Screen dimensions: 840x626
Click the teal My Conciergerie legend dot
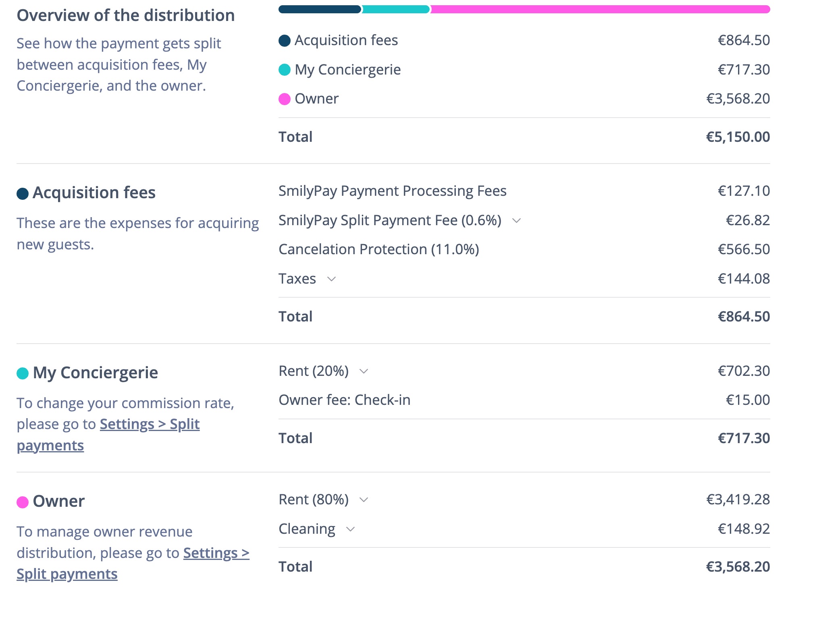click(x=285, y=70)
